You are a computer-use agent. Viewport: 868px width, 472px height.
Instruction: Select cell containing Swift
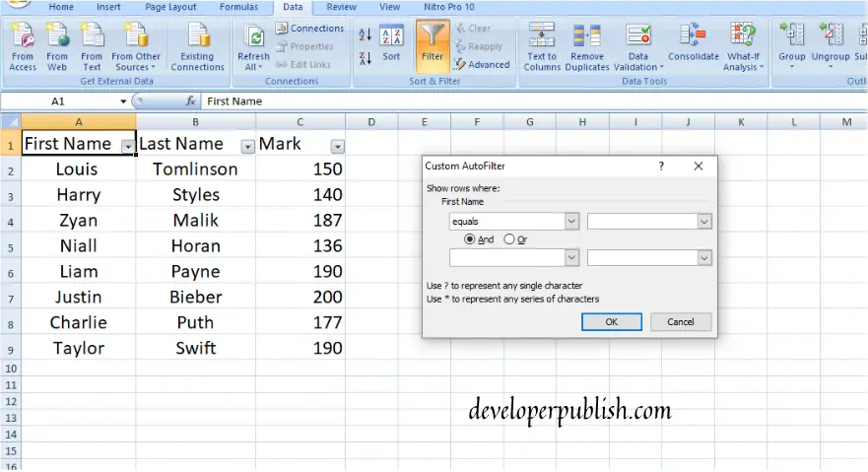[195, 348]
